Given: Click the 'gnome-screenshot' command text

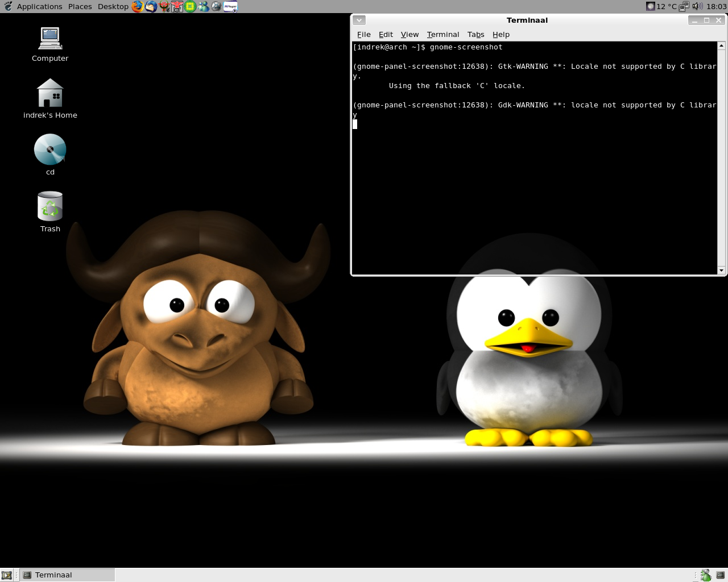Looking at the screenshot, I should click(466, 47).
